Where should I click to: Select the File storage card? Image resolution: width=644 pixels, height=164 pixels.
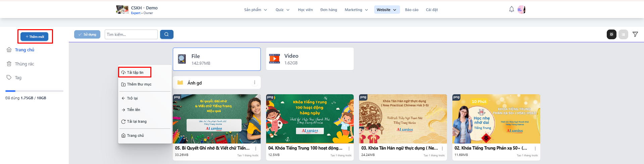click(x=217, y=59)
